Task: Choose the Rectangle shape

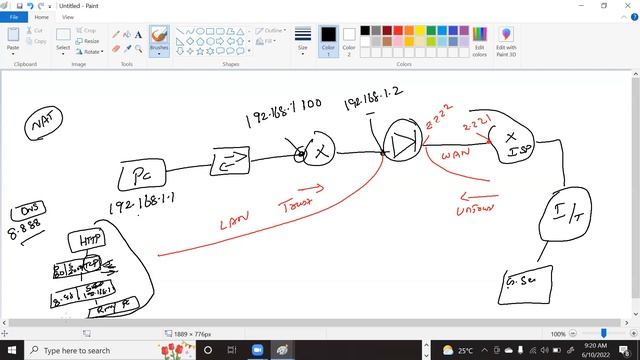Action: click(x=210, y=31)
